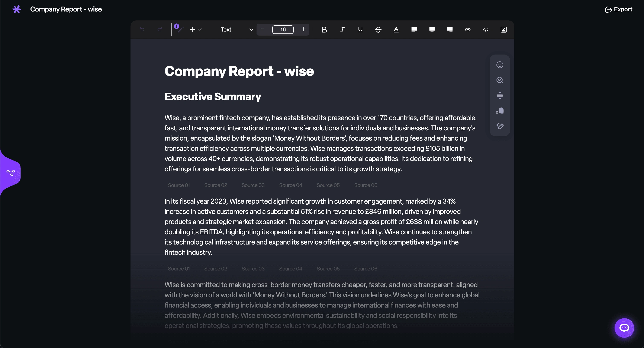Viewport: 644px width, 348px height.
Task: Click the purple asterisk app logo
Action: (16, 9)
